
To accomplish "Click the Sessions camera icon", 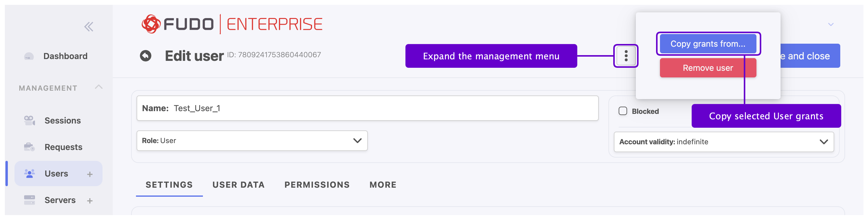I will (29, 120).
